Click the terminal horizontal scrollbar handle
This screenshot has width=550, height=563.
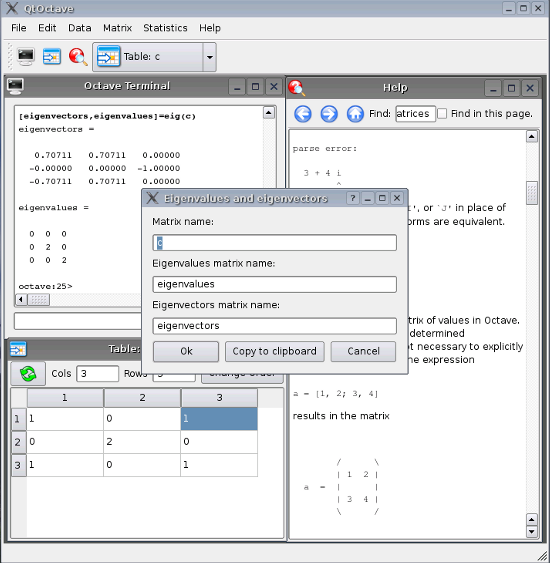(38, 299)
